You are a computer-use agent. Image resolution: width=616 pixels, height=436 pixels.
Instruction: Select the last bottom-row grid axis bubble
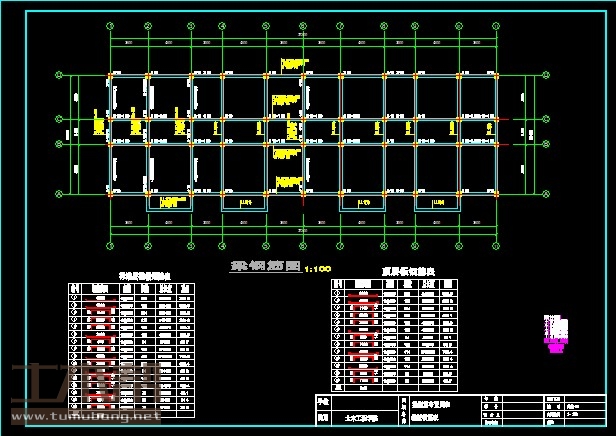(x=497, y=247)
